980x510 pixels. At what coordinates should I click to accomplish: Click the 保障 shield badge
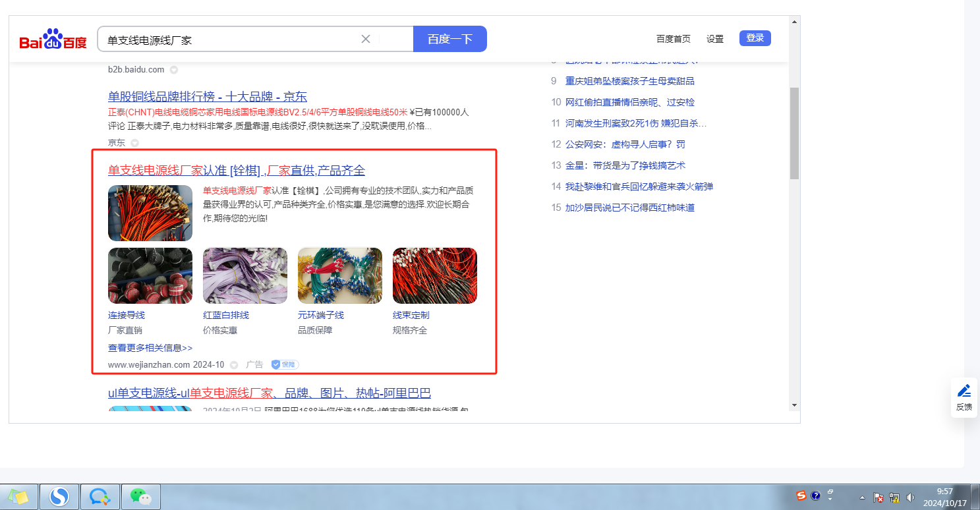point(285,364)
